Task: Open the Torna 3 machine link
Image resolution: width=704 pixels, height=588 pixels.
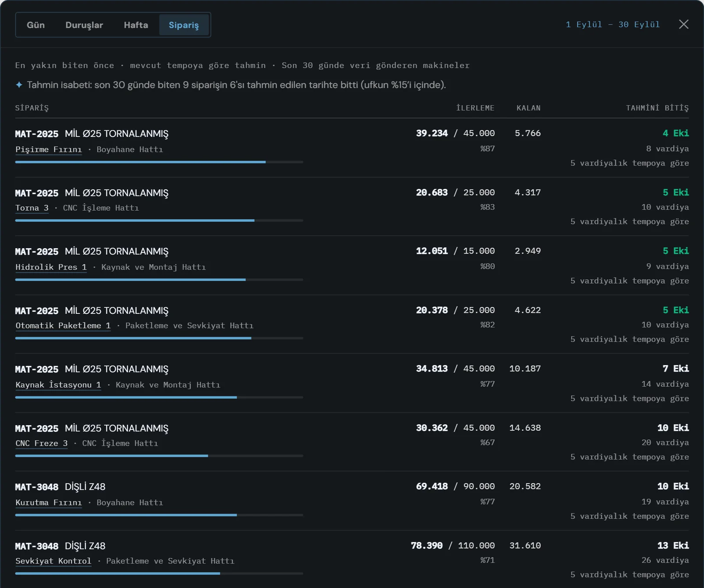Action: tap(32, 208)
